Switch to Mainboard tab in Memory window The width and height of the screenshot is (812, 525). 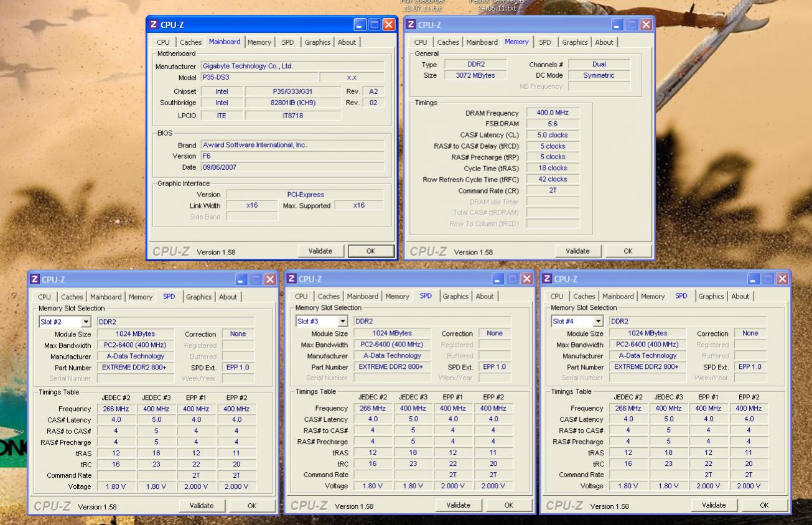tap(482, 42)
